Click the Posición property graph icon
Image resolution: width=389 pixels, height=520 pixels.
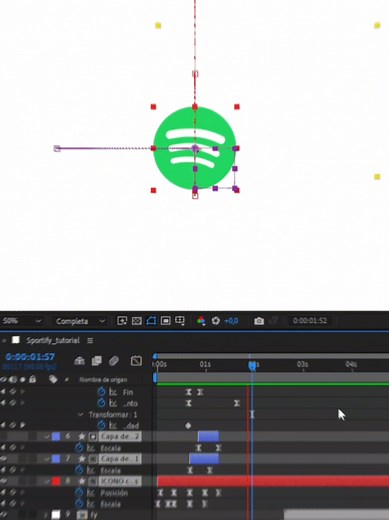(90, 493)
